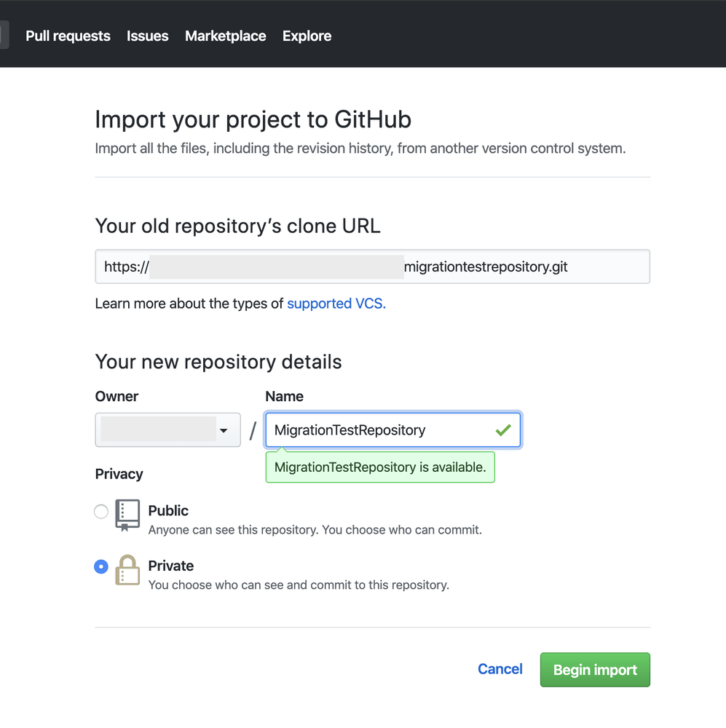
Task: Go to Issues in the top navigation
Action: [147, 36]
